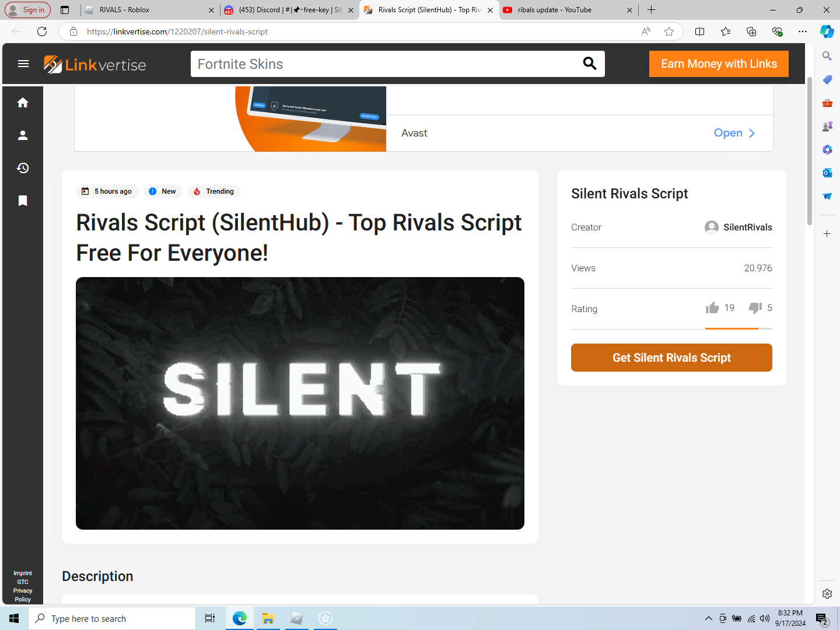
Task: Open the bookmark icon in left sidebar
Action: pos(23,201)
